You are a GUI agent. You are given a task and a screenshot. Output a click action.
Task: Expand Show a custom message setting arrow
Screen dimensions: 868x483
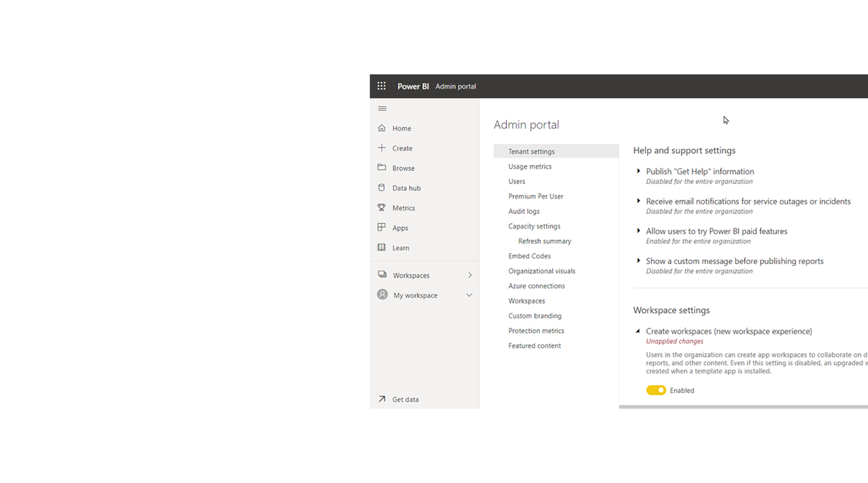click(x=638, y=261)
